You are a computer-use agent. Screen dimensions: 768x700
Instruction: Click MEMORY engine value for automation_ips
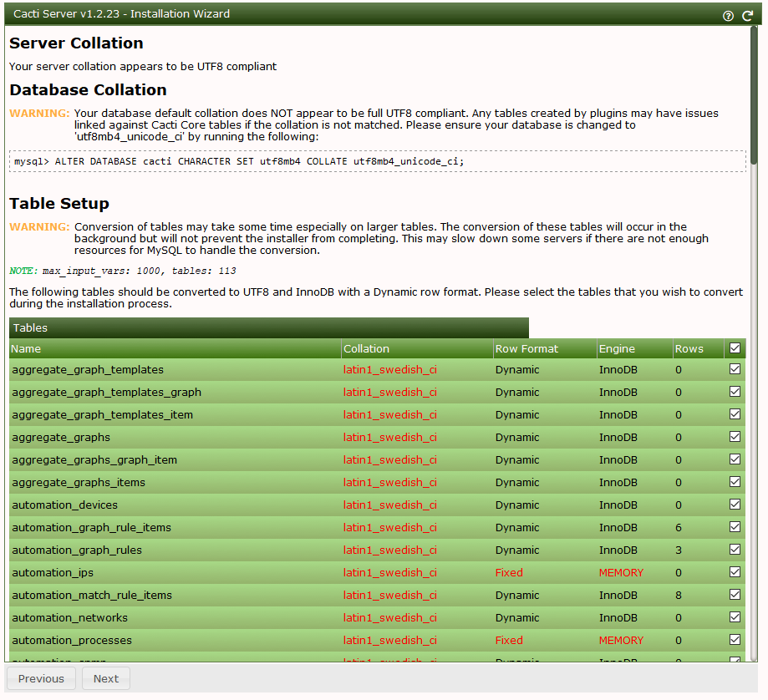[621, 572]
